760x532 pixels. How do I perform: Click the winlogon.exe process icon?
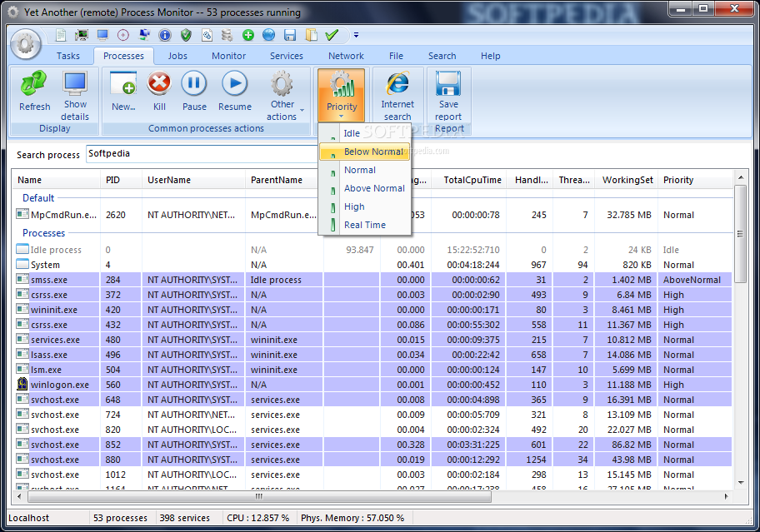(22, 385)
